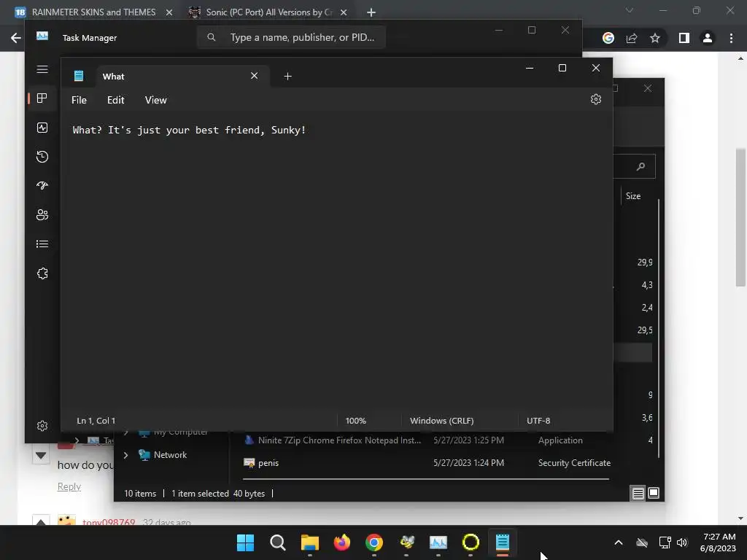
Task: Select Processes page in Task Manager sidebar
Action: (x=42, y=98)
